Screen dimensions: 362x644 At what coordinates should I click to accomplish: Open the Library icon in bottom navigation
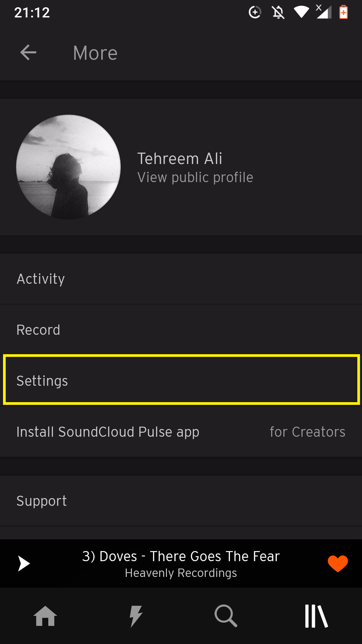click(317, 615)
